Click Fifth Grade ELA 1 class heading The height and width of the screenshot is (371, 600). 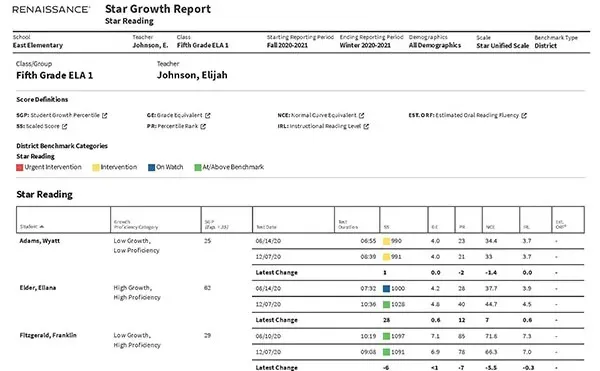pos(54,75)
